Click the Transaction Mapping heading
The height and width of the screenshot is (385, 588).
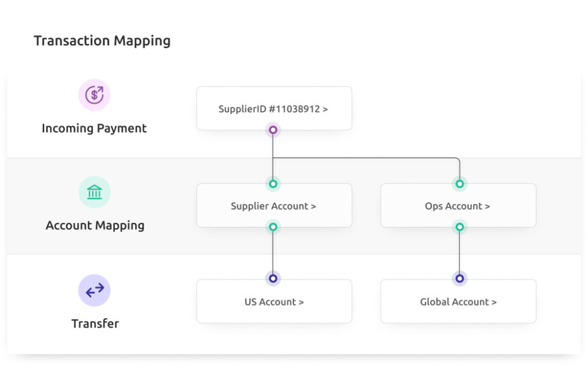[102, 40]
